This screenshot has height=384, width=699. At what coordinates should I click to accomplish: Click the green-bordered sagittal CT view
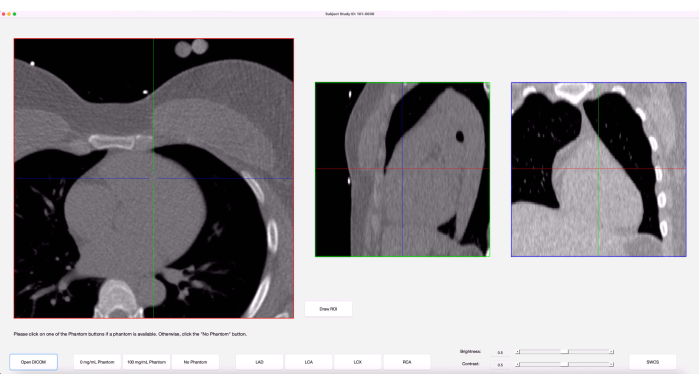(x=403, y=169)
